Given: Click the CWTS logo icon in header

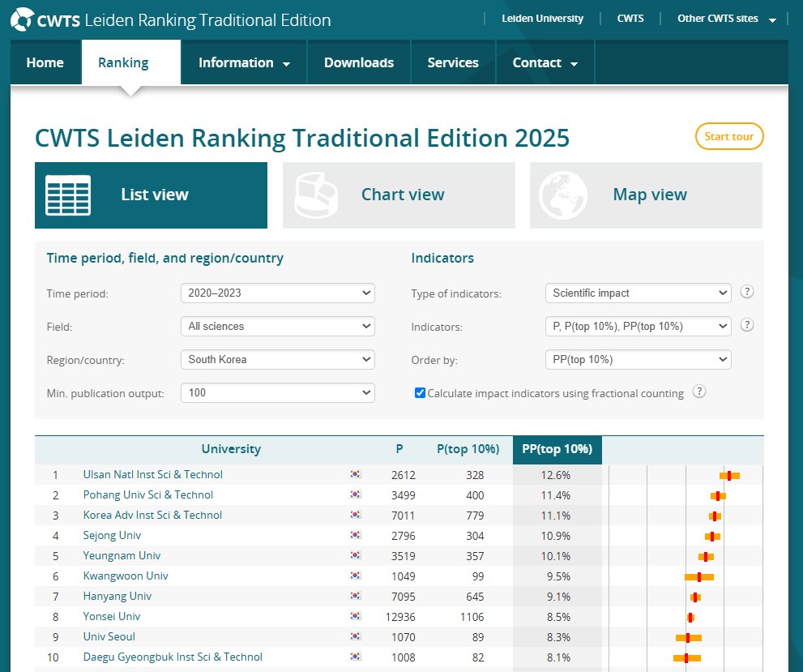Looking at the screenshot, I should click(23, 19).
